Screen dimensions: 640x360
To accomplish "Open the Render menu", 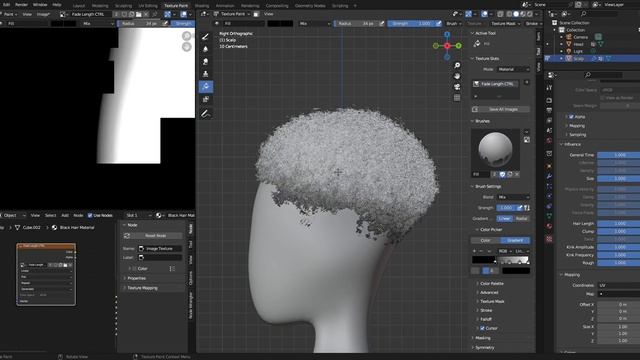I will coord(21,4).
